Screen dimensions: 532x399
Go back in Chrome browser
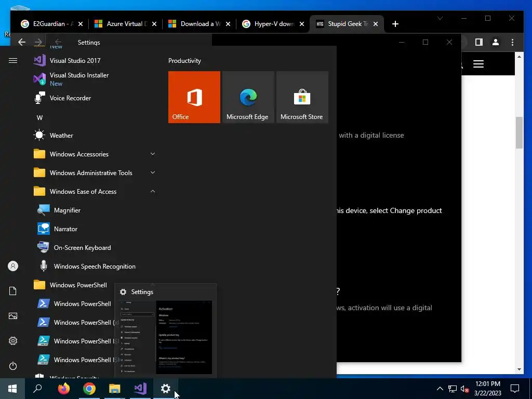pyautogui.click(x=22, y=42)
